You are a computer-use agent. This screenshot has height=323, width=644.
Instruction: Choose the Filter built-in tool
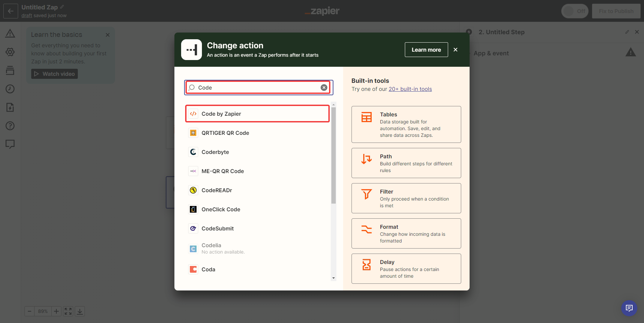tap(406, 198)
